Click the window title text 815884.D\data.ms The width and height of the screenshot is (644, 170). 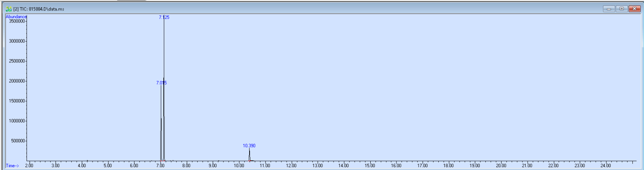click(46, 9)
